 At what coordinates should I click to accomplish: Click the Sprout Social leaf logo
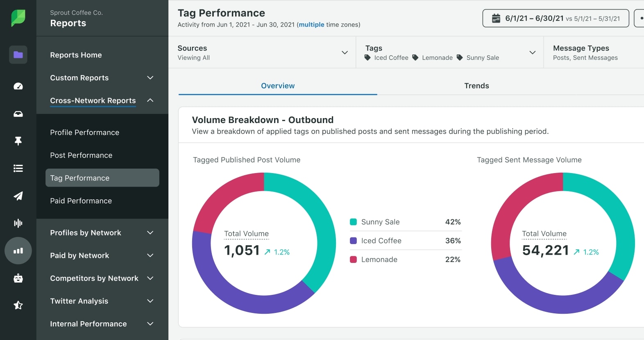pos(18,18)
